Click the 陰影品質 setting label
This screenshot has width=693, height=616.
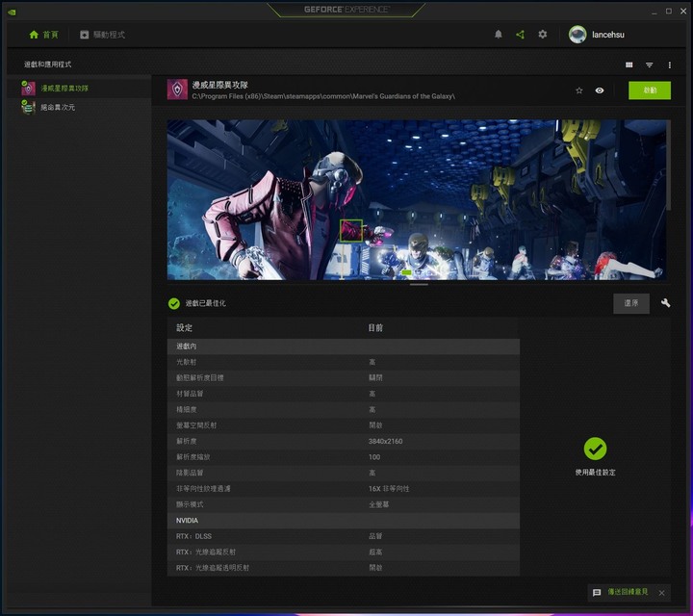(190, 473)
